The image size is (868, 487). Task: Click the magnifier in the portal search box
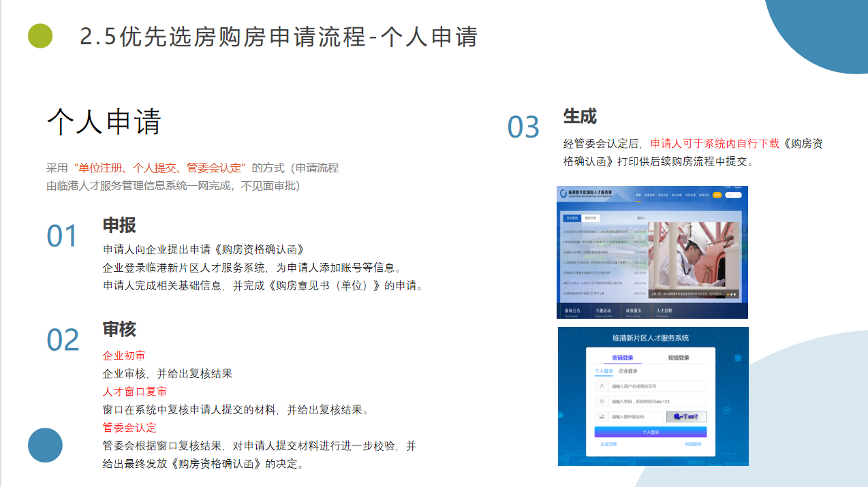point(739,195)
